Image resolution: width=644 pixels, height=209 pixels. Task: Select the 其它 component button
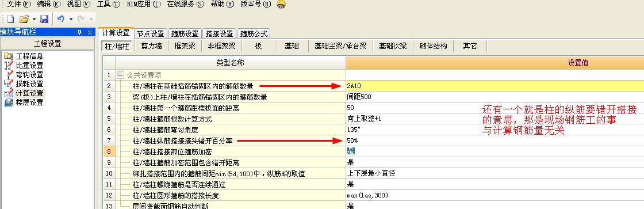[470, 46]
